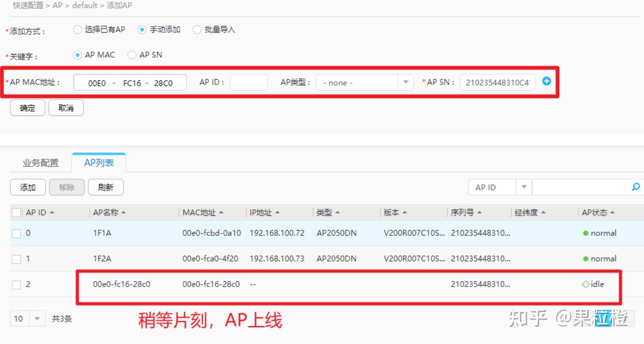
Task: Sort by IP地址 column arrow
Action: [x=277, y=212]
